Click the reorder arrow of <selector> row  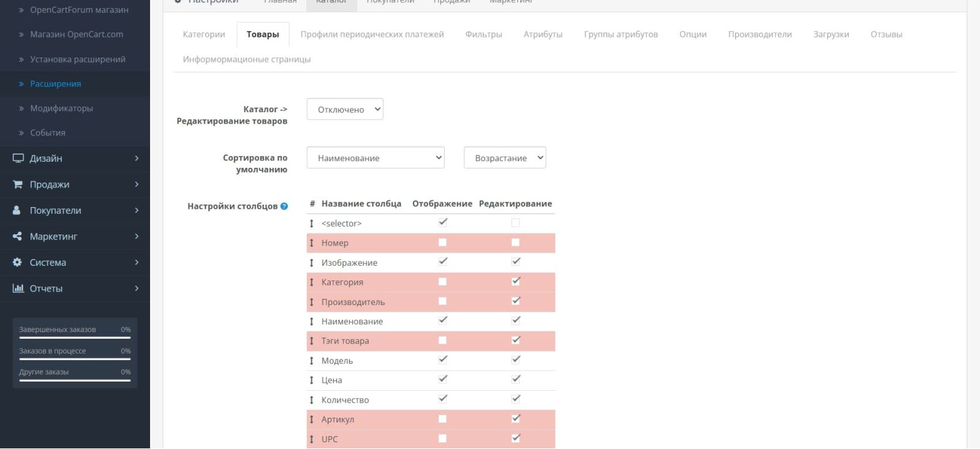(312, 224)
